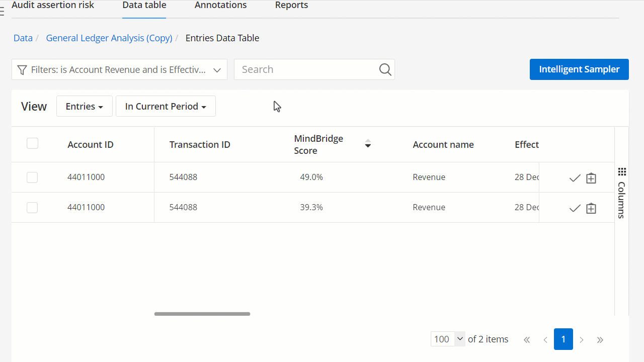Sort by MindBridge Score arrows

(368, 144)
